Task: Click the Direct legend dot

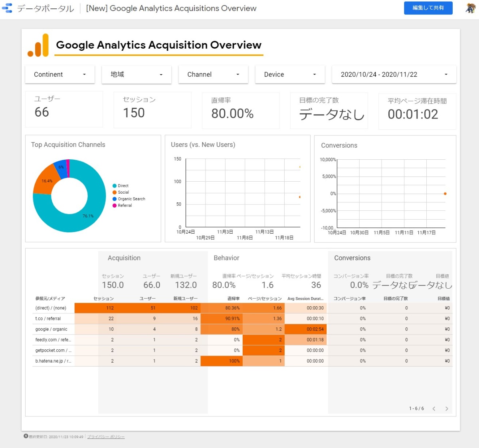Action: click(115, 186)
